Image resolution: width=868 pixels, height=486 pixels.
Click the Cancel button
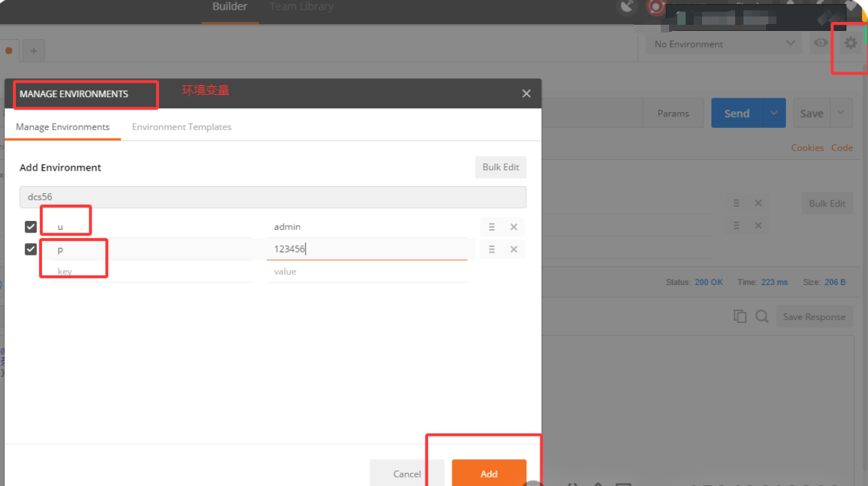point(407,473)
